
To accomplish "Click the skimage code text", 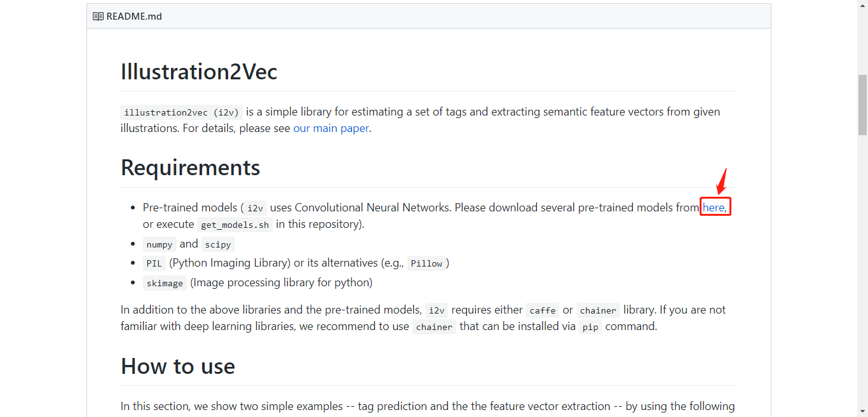I will 165,283.
